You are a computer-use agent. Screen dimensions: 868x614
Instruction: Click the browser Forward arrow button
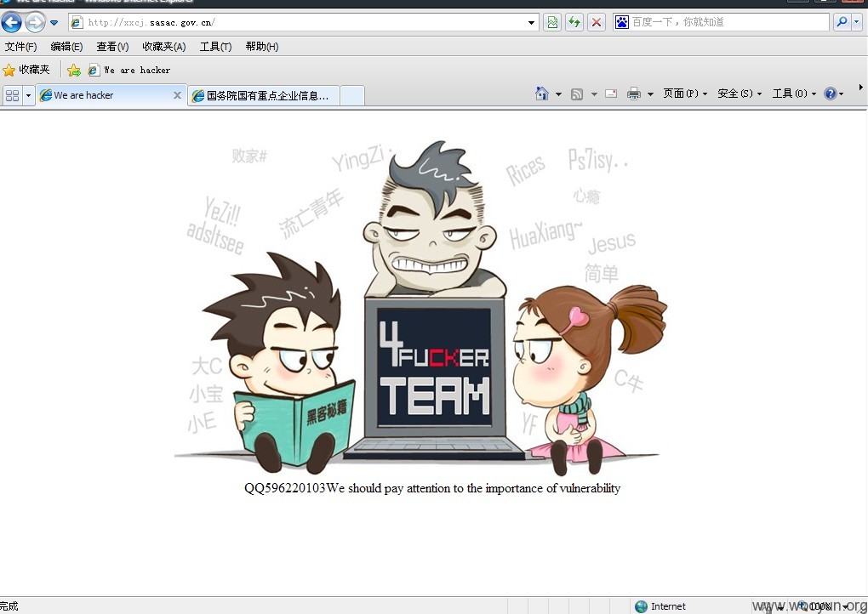[36, 23]
